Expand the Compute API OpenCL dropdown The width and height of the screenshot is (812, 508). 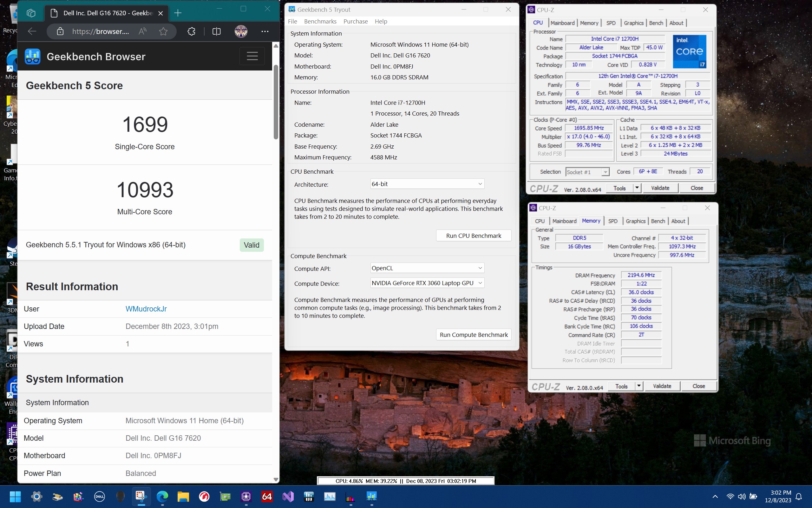[427, 268]
